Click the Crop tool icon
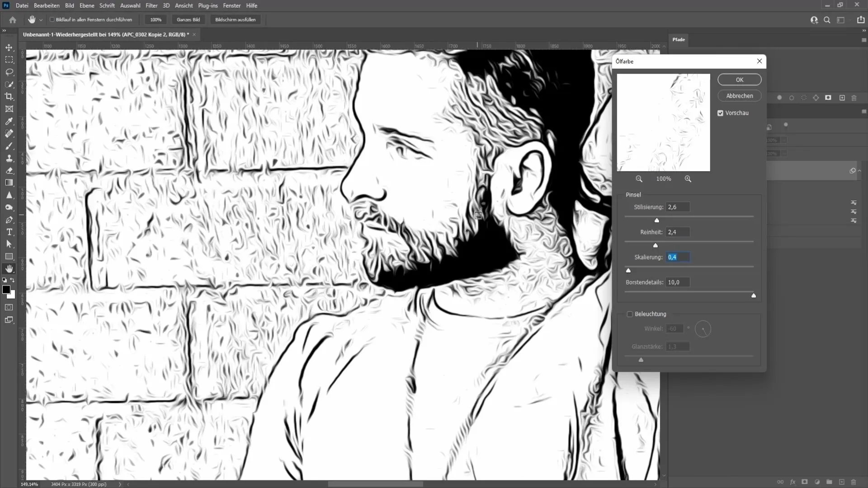 [x=9, y=97]
